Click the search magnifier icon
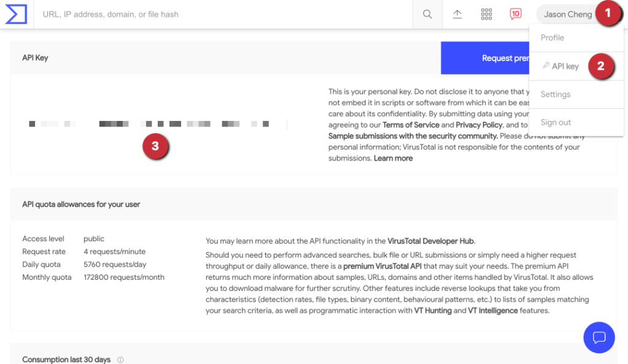This screenshot has height=364, width=628. pyautogui.click(x=427, y=14)
